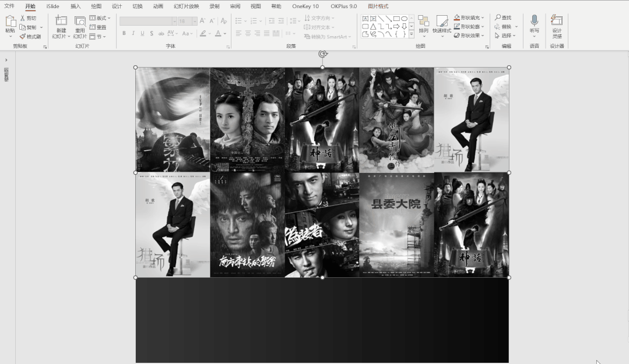
Task: Click the Replace (替换) icon
Action: pos(497,26)
